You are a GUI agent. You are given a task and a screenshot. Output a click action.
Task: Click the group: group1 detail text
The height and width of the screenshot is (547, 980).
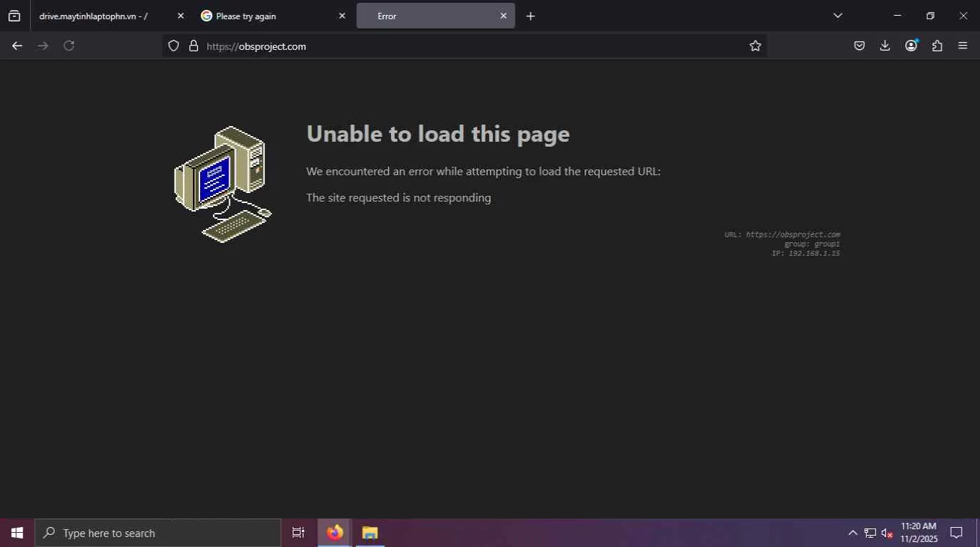click(812, 244)
